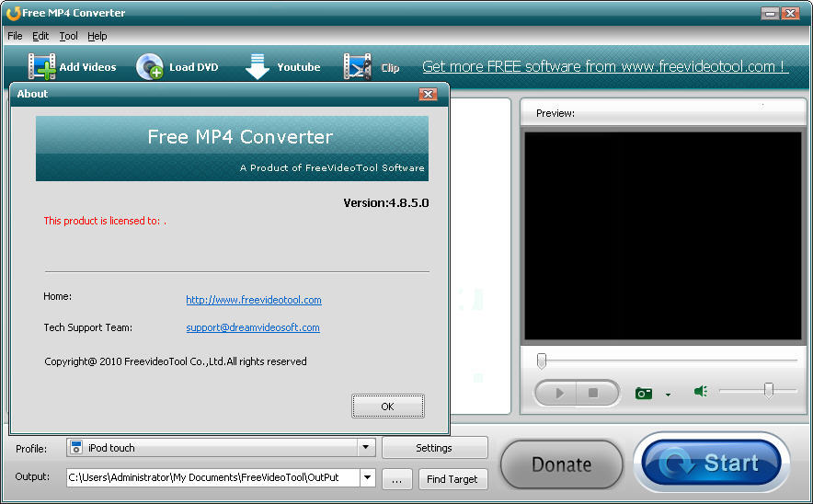Image resolution: width=813 pixels, height=504 pixels.
Task: Click the Copyright@ 2010 FreevideoTool text
Action: 176,361
